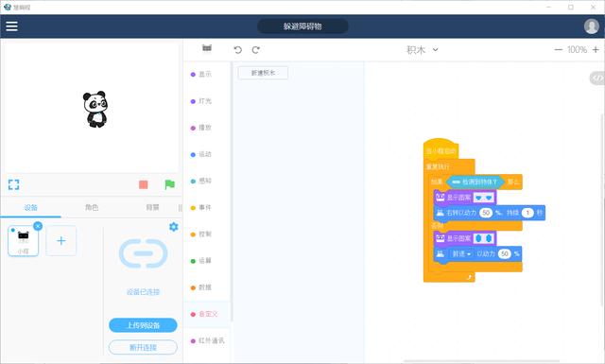Edit the 50 power in right-turn block

click(486, 213)
